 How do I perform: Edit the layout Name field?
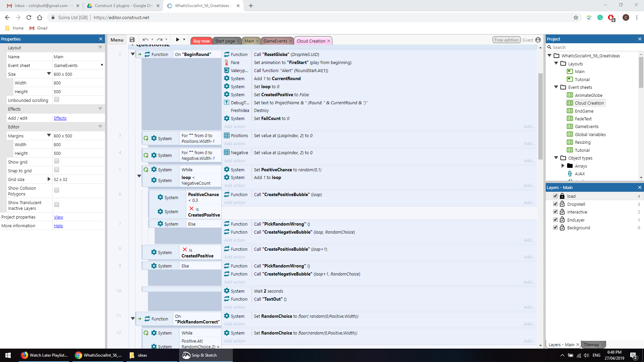(78, 57)
